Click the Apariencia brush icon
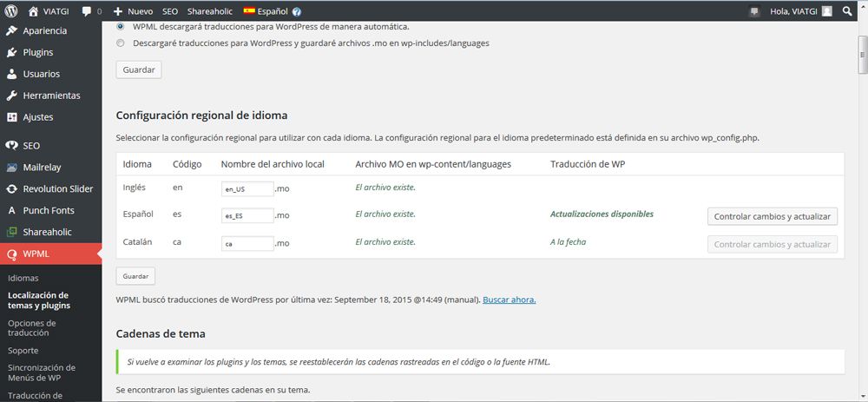 tap(11, 31)
